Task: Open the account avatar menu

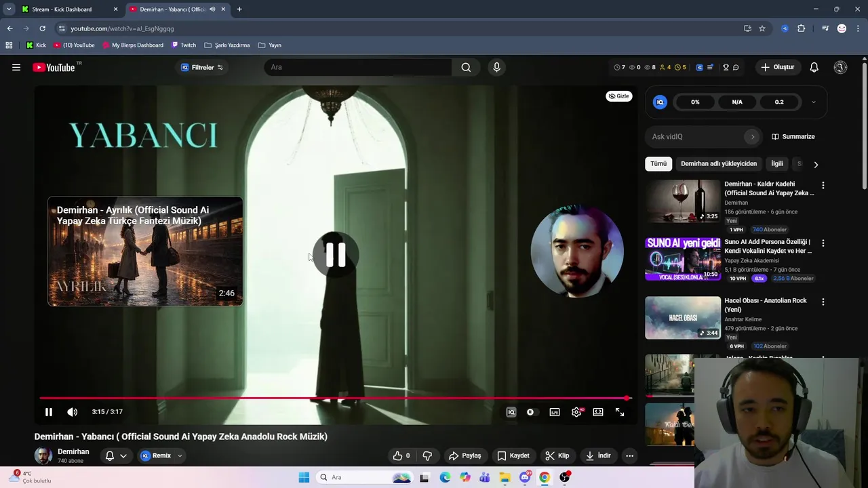Action: click(840, 67)
